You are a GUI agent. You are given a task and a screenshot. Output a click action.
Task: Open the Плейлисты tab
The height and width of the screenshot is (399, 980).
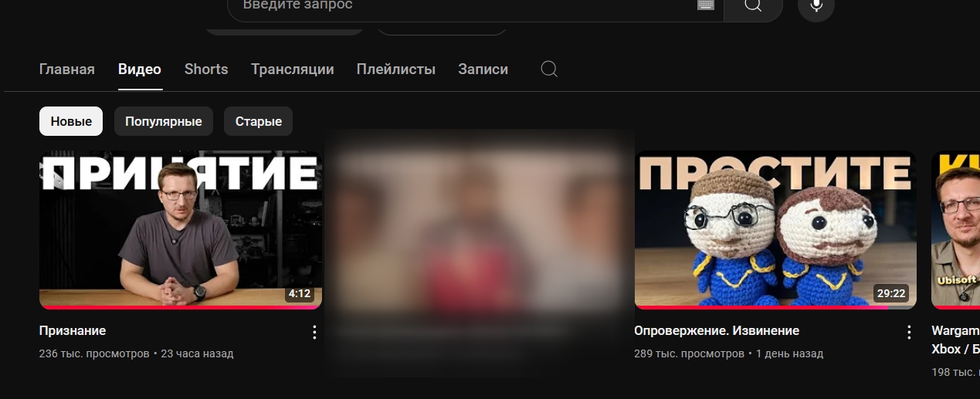click(396, 69)
